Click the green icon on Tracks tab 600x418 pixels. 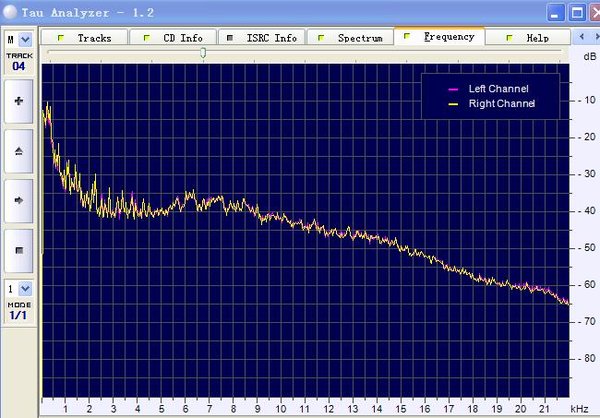click(x=60, y=38)
